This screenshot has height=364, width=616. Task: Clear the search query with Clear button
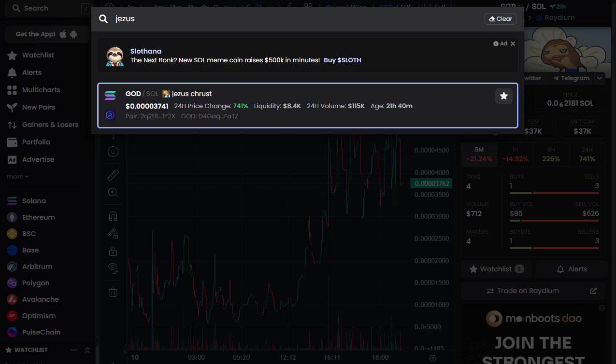pyautogui.click(x=501, y=19)
